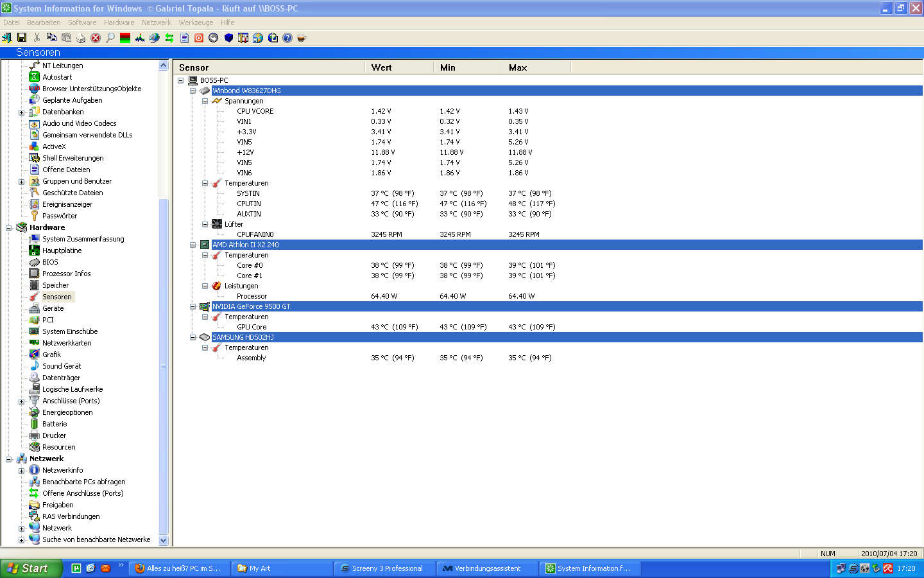Open the Hilfe menu
This screenshot has width=924, height=578.
click(228, 22)
